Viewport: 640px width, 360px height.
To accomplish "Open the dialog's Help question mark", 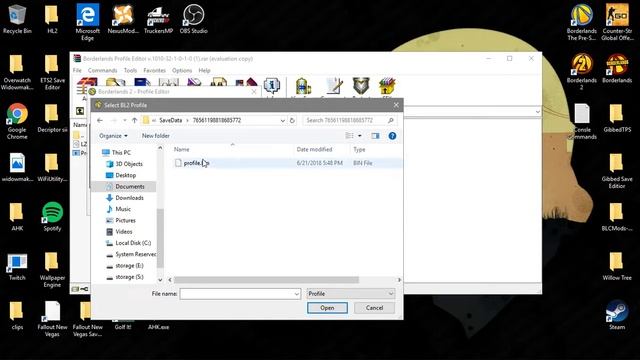I will tap(392, 136).
